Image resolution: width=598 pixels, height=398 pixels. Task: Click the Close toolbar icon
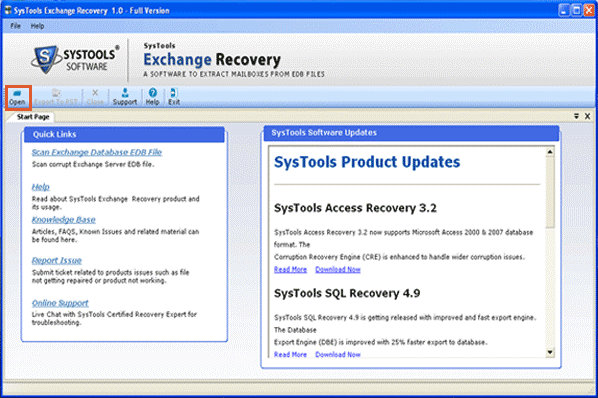coord(95,98)
